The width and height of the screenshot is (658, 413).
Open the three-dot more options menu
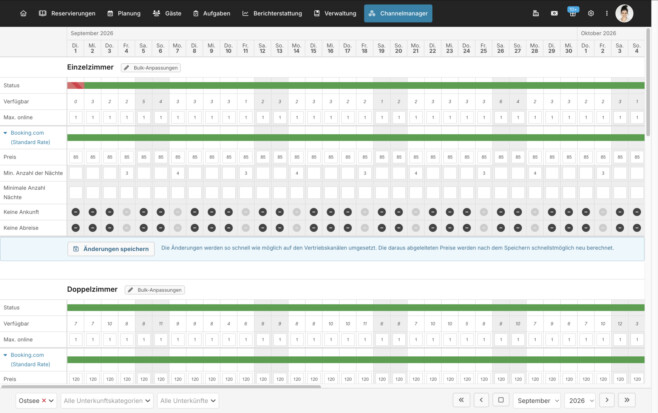click(x=606, y=13)
